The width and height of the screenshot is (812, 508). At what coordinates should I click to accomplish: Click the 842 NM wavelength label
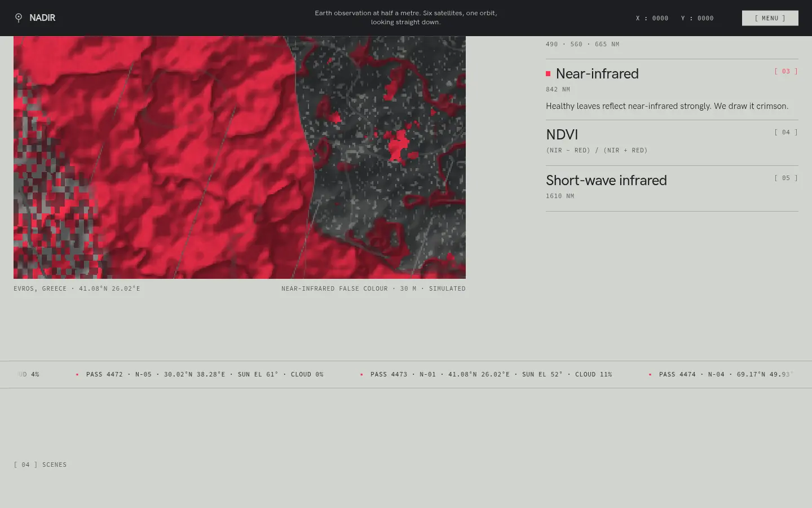[x=558, y=89]
